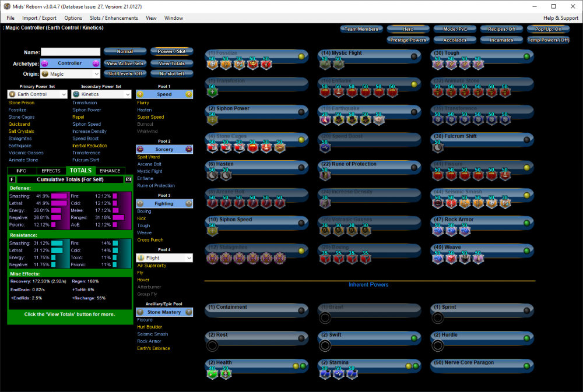Click the small icon right of Cumulative Totals

(128, 179)
